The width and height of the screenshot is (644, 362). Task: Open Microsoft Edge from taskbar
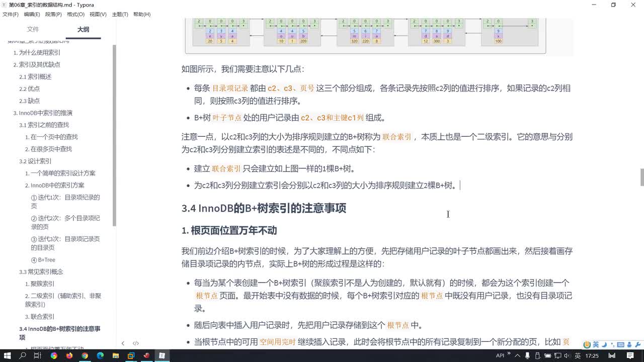(x=100, y=355)
